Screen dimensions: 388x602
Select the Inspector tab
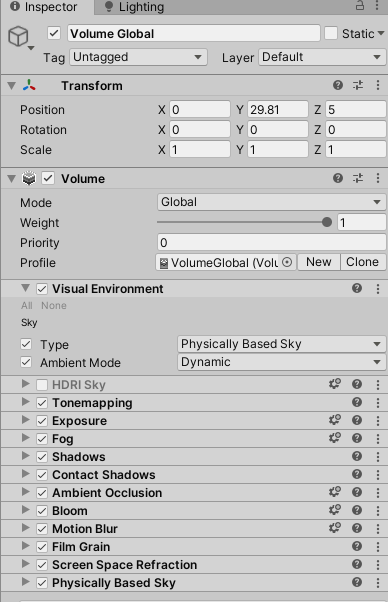44,7
